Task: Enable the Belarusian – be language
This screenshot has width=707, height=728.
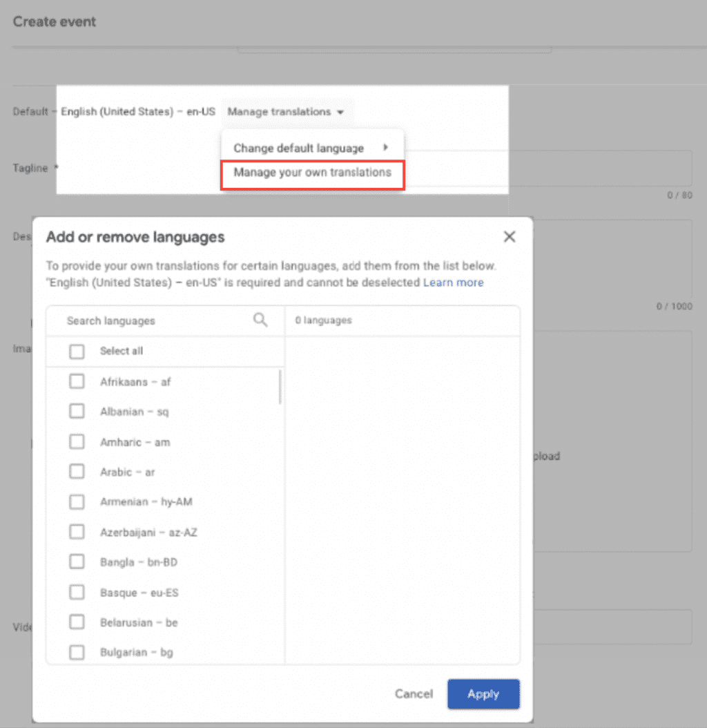Action: click(x=77, y=622)
